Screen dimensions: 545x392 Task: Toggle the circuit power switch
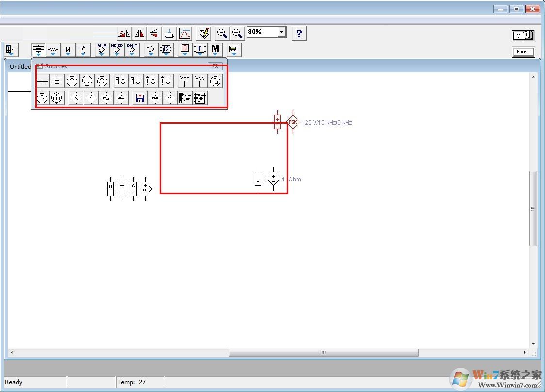pyautogui.click(x=523, y=35)
